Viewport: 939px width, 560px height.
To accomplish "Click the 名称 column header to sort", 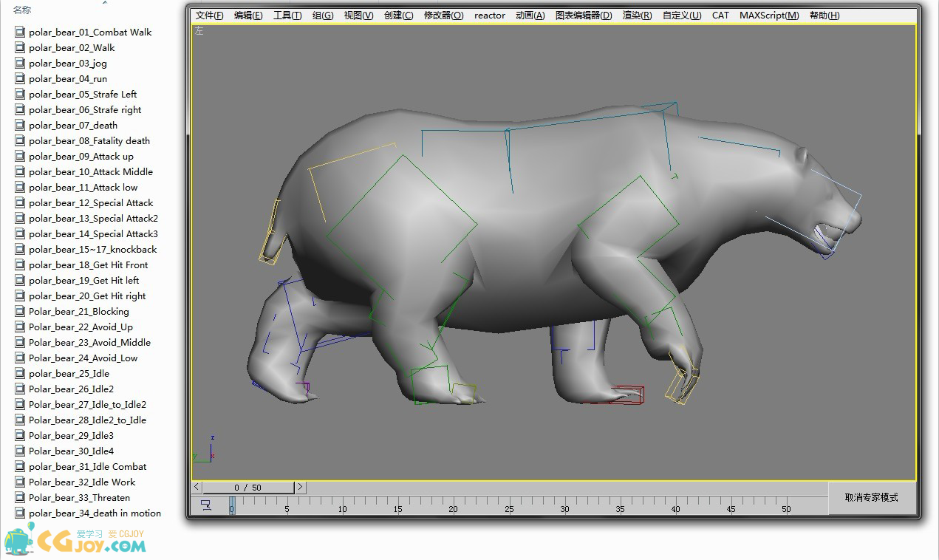I will point(22,10).
